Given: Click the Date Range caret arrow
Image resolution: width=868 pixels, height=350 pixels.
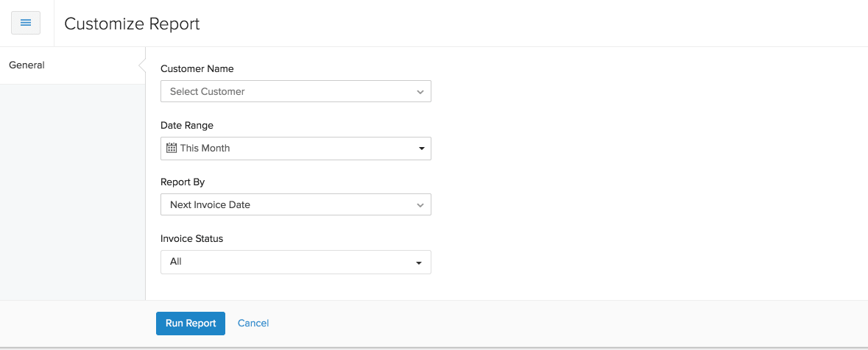Looking at the screenshot, I should (421, 149).
